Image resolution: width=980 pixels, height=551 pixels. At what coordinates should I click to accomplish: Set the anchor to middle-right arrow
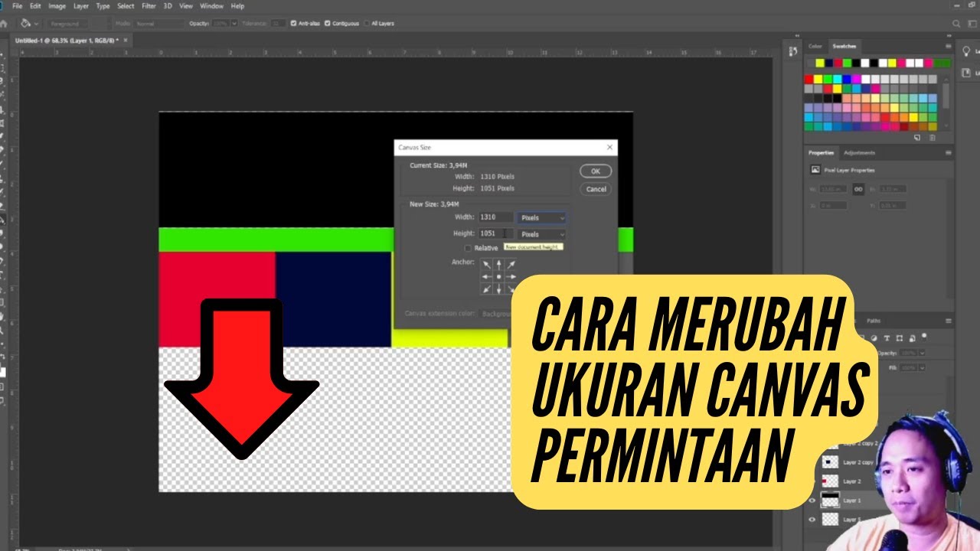tap(511, 277)
